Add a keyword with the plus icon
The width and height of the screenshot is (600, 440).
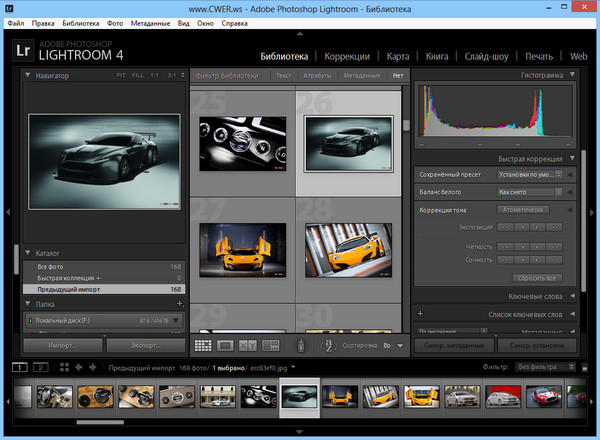coord(421,314)
